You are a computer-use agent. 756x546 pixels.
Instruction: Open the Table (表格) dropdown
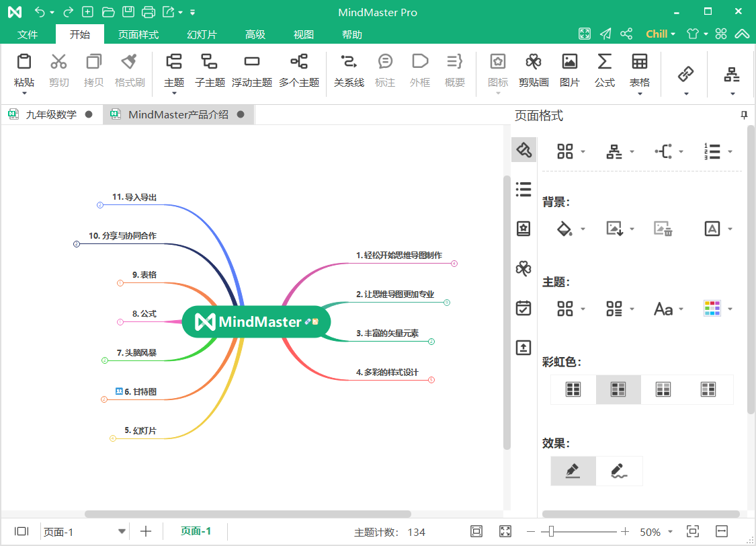pos(640,93)
